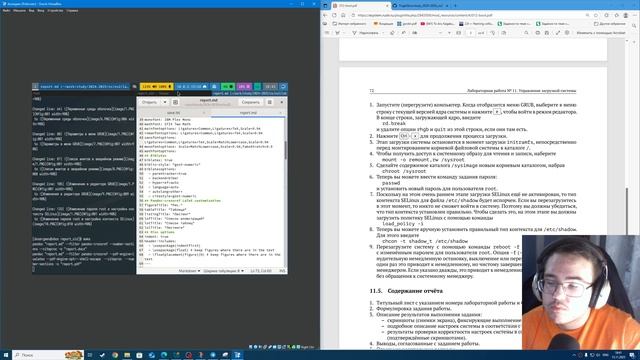Click the PDF print icon
The width and height of the screenshot is (640, 360).
538,33
